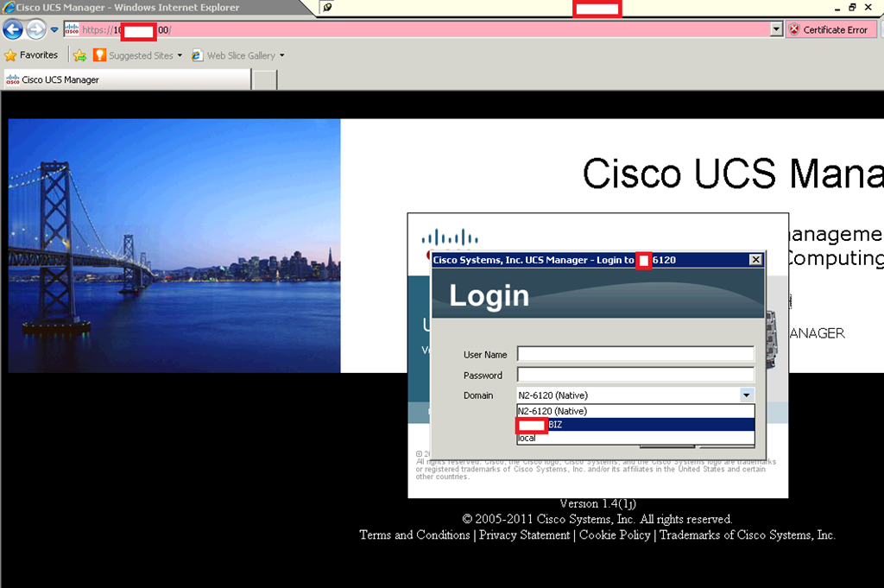Open the Privacy Statement link
The width and height of the screenshot is (884, 588).
524,535
